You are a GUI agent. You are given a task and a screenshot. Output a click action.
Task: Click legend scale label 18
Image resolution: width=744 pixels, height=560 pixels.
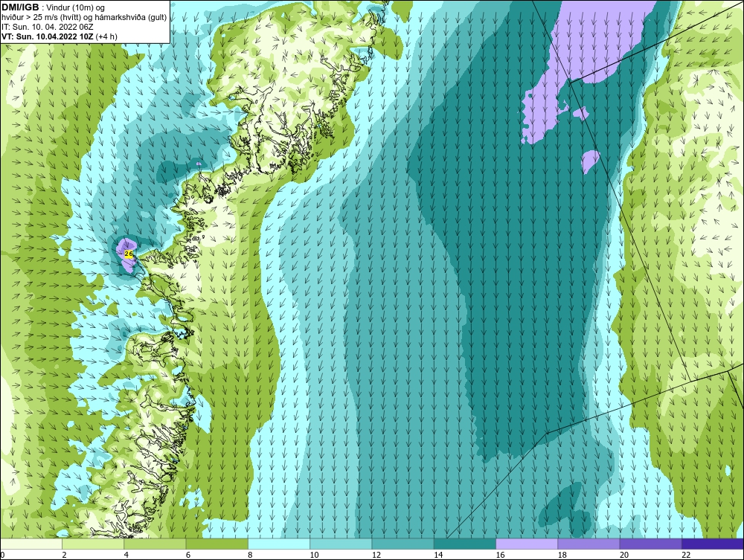(562, 556)
